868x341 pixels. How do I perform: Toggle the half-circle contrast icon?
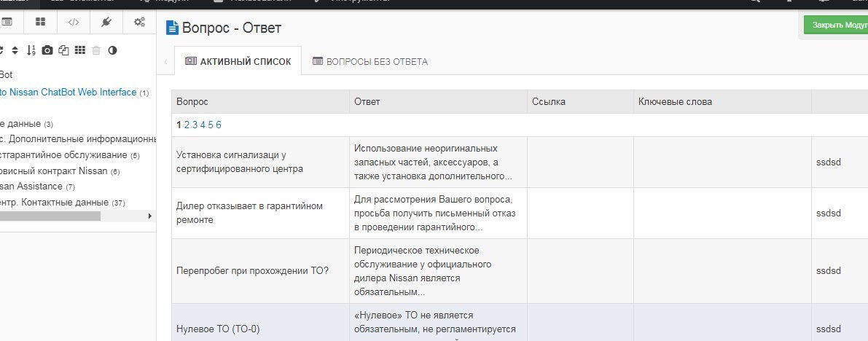[112, 50]
